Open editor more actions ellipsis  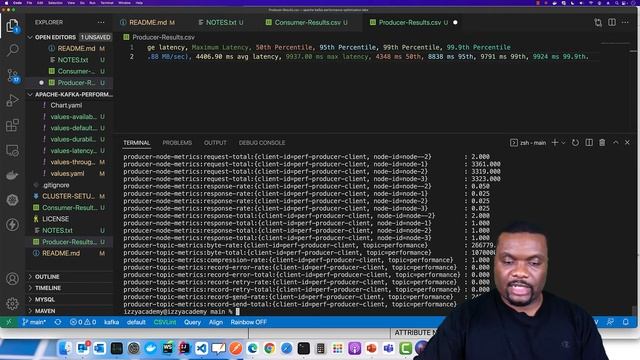click(x=625, y=22)
